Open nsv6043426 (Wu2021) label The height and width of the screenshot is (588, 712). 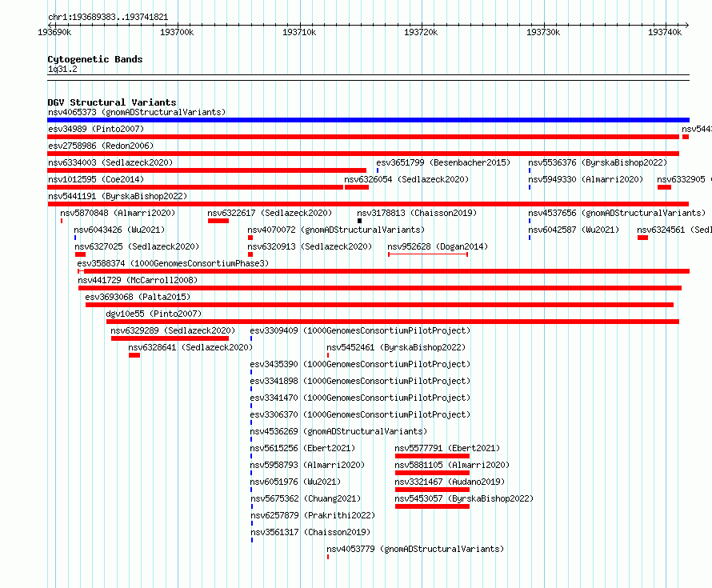[119, 230]
